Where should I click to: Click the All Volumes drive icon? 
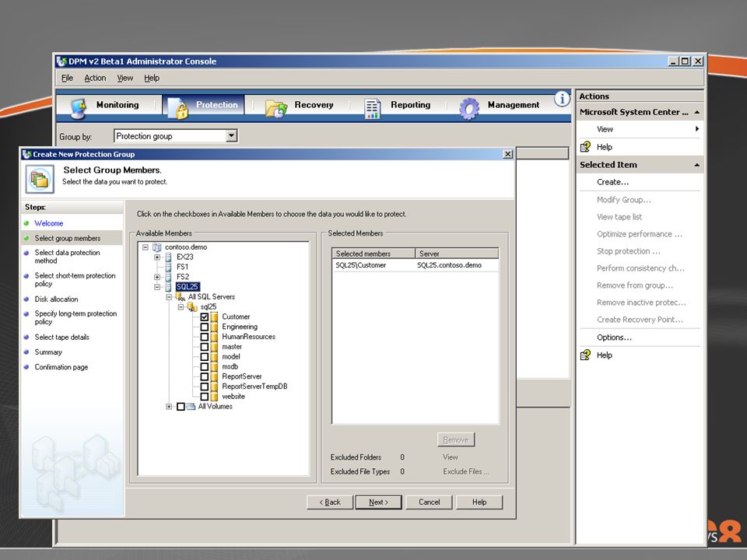pyautogui.click(x=191, y=406)
